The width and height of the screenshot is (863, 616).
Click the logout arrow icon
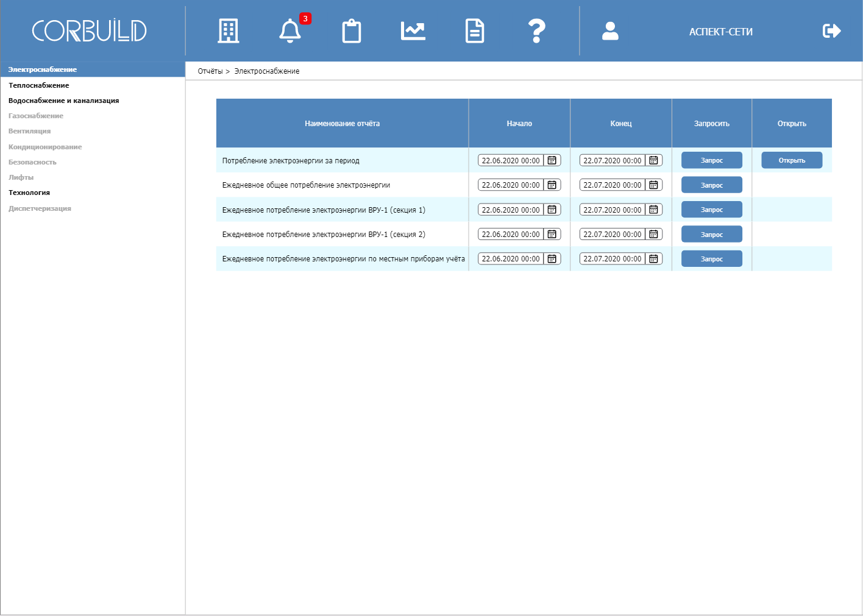pos(832,31)
